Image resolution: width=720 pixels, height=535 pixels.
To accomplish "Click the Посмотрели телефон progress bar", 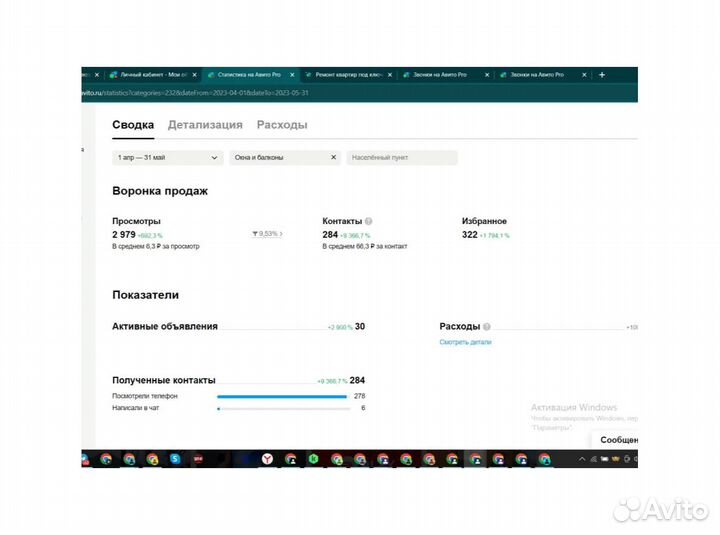I will 282,396.
